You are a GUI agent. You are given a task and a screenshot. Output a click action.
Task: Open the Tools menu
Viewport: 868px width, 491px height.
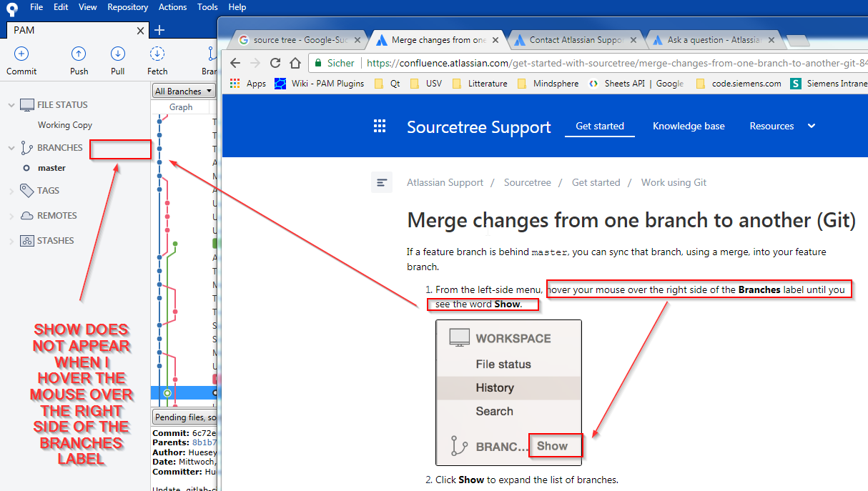[x=207, y=7]
